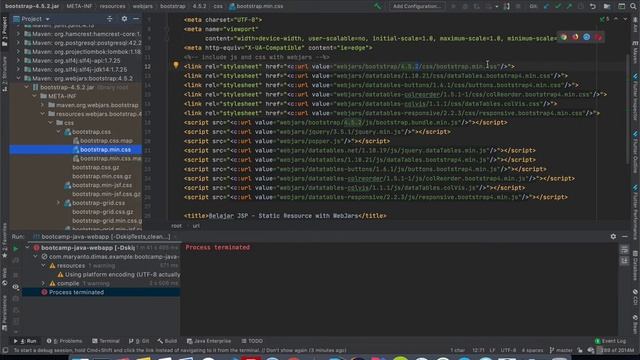Open the Build tool window tab
The height and width of the screenshot is (360, 640).
[167, 341]
